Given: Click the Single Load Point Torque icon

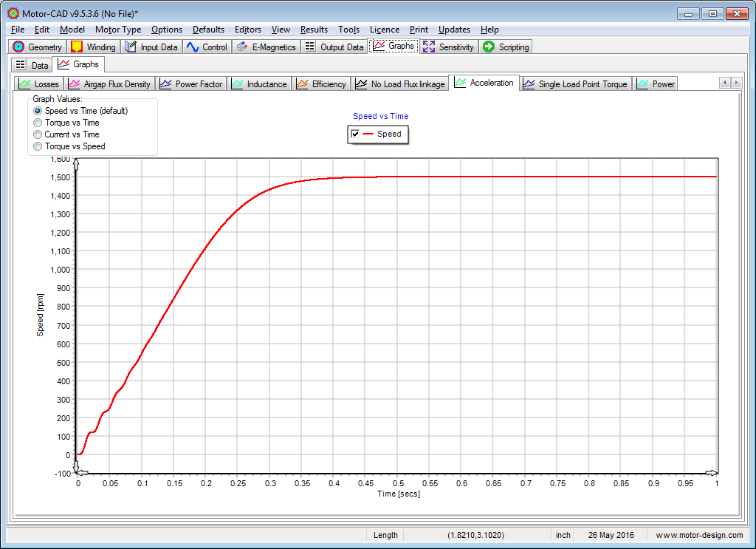Looking at the screenshot, I should pos(529,84).
